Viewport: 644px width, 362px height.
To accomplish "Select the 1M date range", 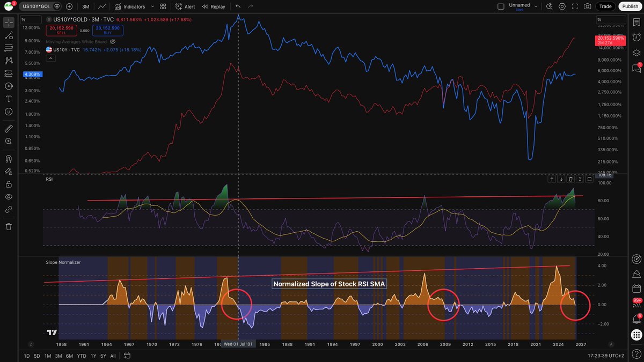I will 48,356.
